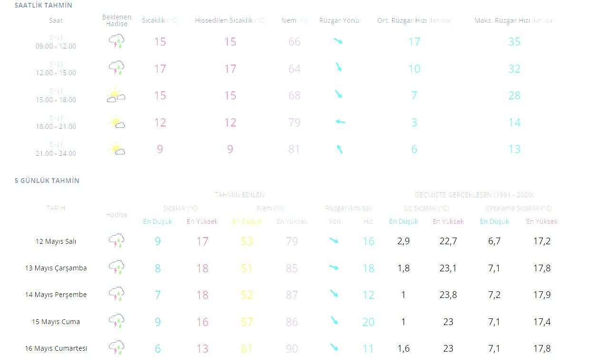This screenshot has height=364, width=599.
Task: Click the partly cloudy icon for 15.00 - 18.00
Action: tap(116, 95)
